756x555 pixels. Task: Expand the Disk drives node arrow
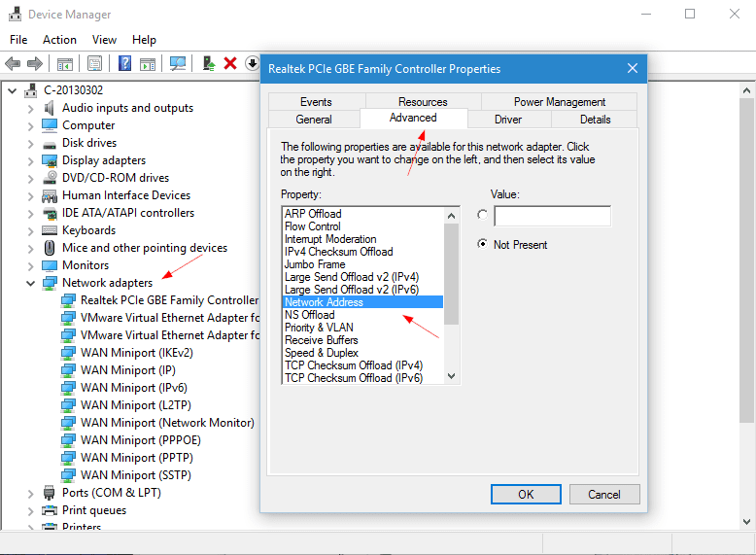click(x=30, y=144)
